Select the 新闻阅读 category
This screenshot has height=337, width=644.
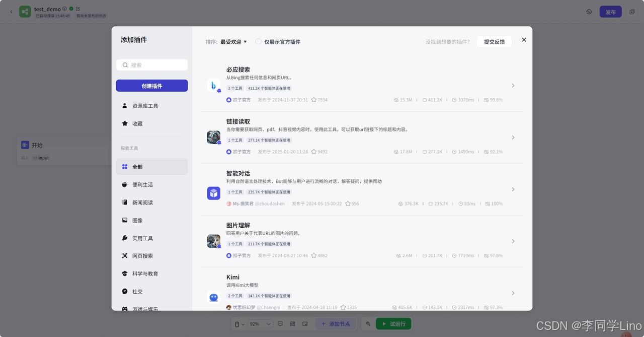pos(152,203)
